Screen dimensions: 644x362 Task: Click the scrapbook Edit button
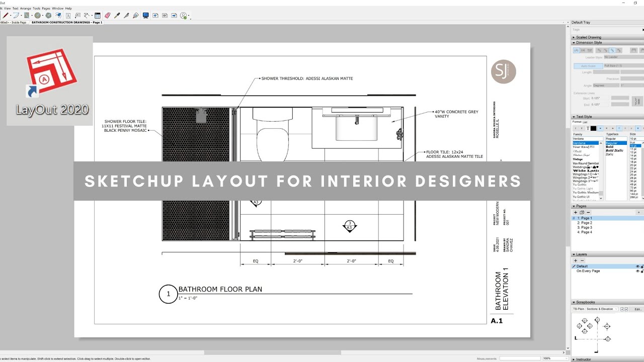pos(638,309)
